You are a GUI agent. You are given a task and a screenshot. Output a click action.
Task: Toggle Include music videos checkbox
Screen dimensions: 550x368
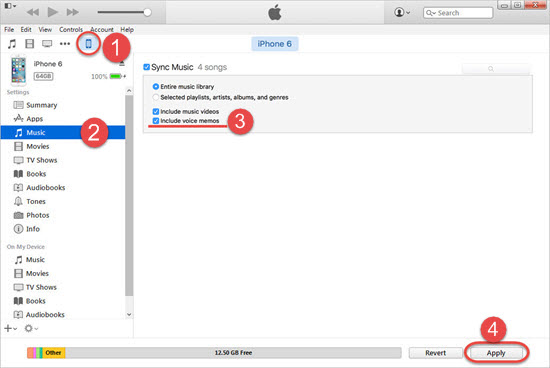pyautogui.click(x=156, y=112)
